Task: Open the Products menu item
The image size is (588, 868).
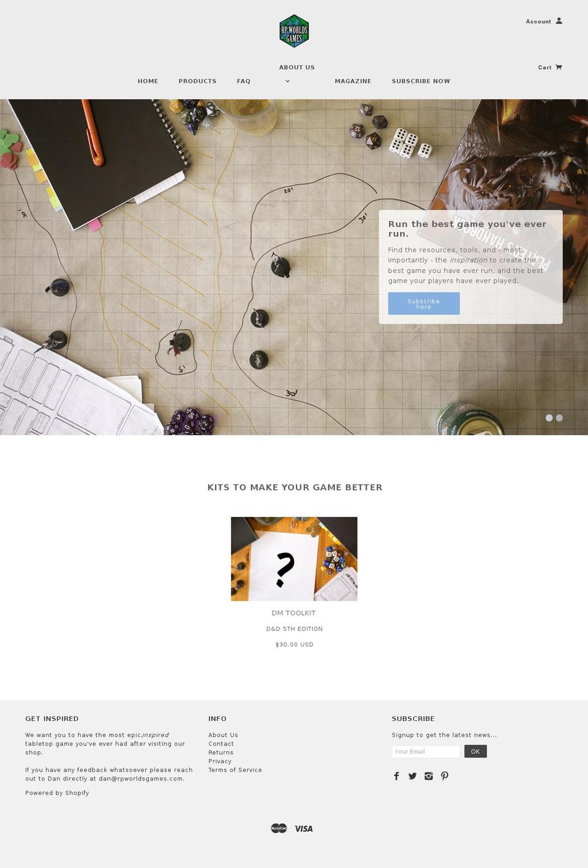Action: [197, 81]
